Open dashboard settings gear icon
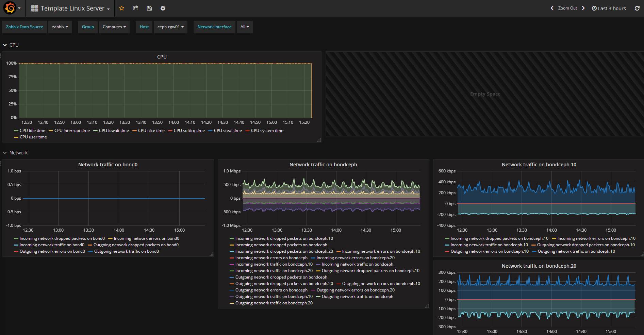The height and width of the screenshot is (335, 644). [x=163, y=8]
